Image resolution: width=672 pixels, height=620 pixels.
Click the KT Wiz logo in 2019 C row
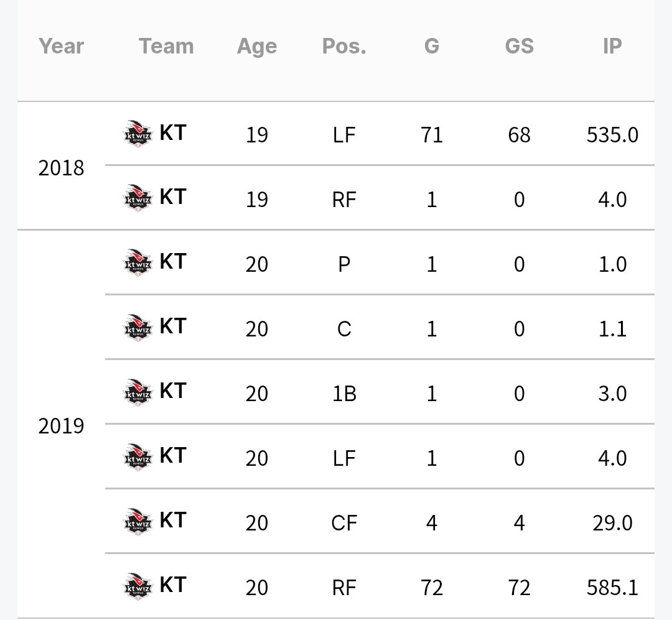click(x=138, y=328)
